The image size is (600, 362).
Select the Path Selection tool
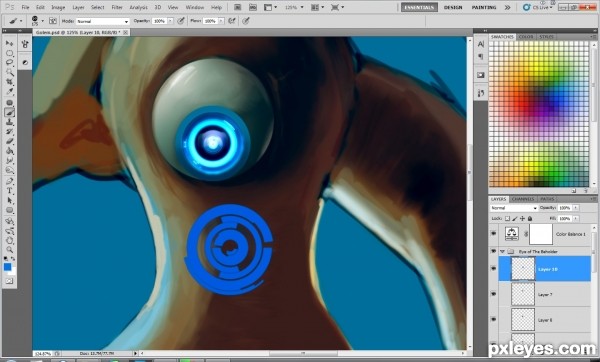tap(10, 201)
